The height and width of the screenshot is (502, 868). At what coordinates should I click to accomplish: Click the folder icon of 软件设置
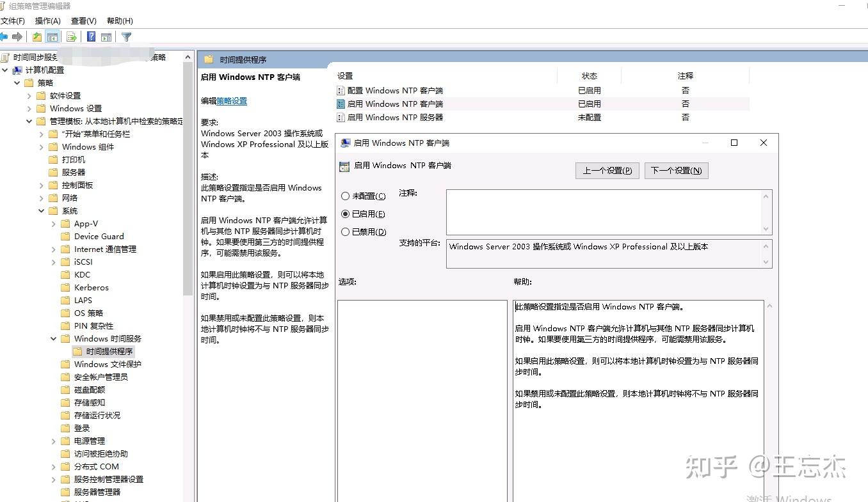[x=42, y=96]
